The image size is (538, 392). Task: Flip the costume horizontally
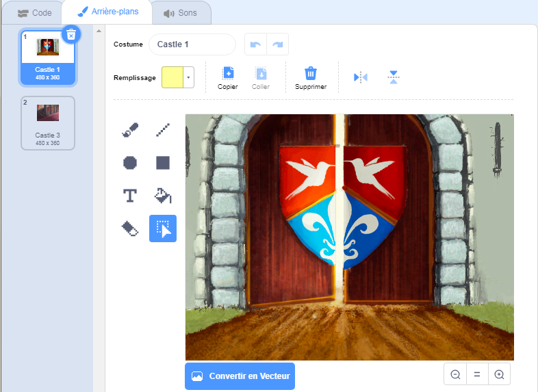361,77
